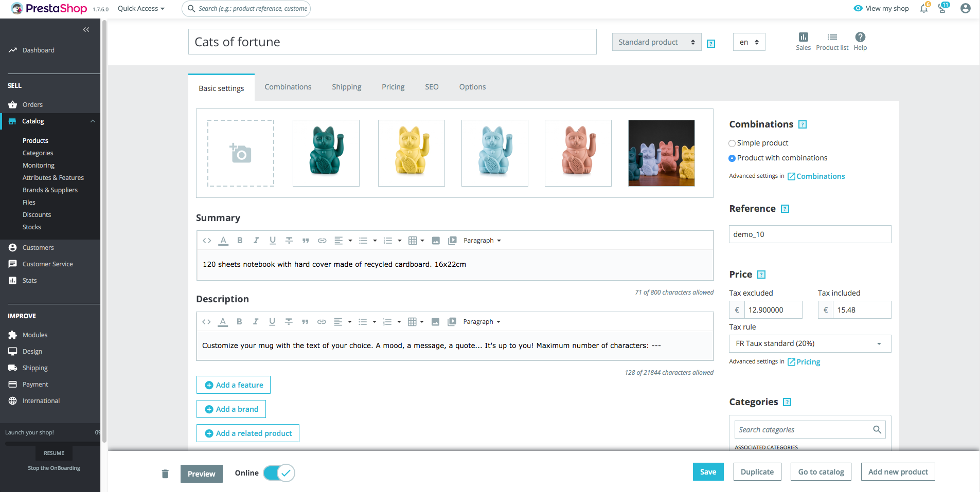
Task: Open help icon beside product type selector
Action: [711, 44]
